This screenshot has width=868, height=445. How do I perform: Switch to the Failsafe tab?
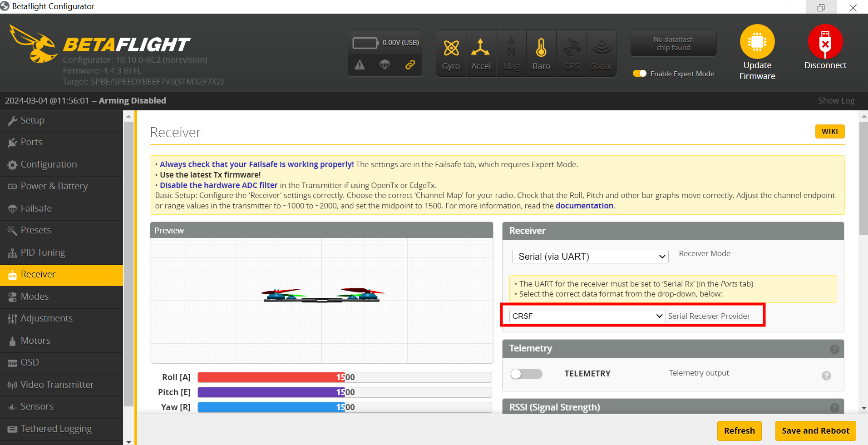tap(61, 209)
